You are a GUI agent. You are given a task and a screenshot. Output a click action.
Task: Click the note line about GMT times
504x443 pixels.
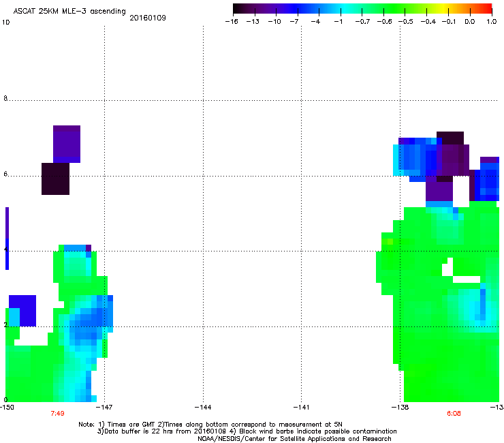click(210, 425)
